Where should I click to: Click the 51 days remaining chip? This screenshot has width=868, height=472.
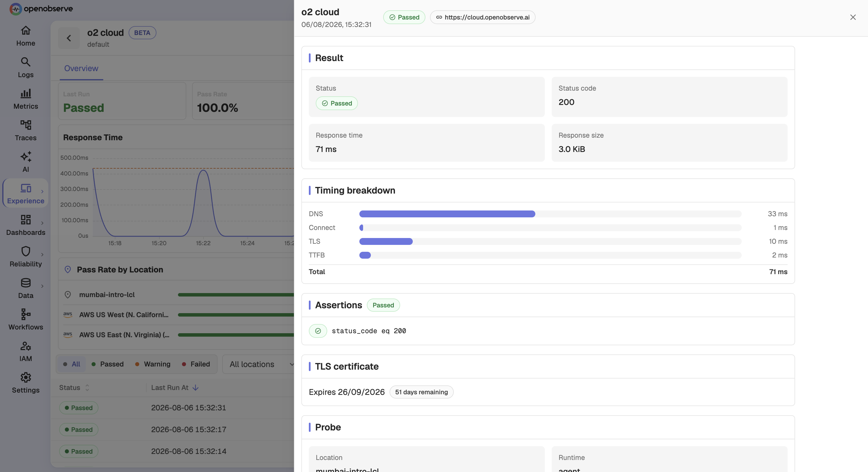click(x=421, y=392)
